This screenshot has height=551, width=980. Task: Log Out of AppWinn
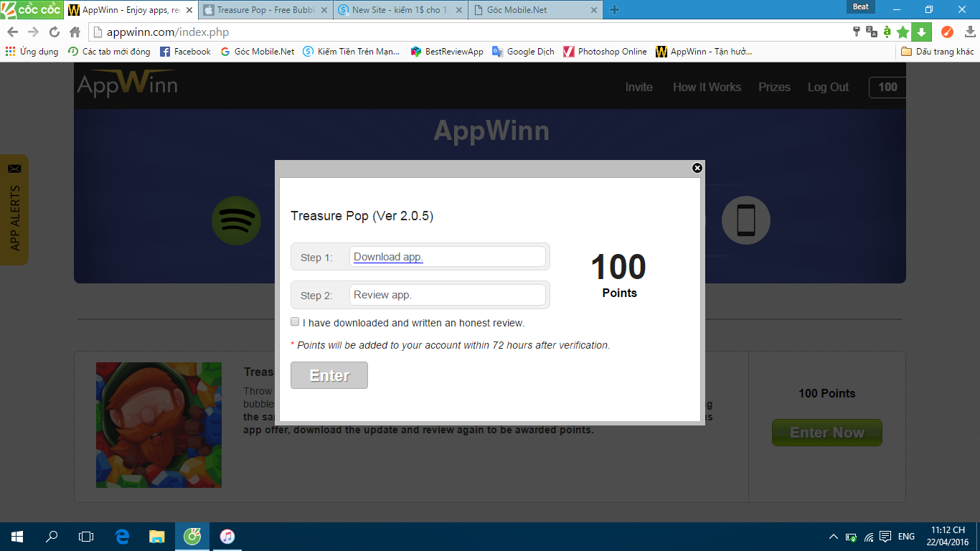[x=828, y=87]
